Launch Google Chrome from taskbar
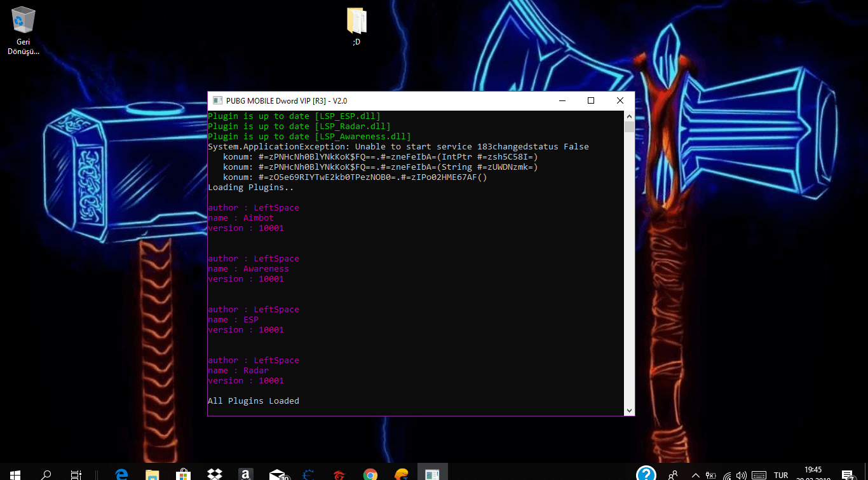The height and width of the screenshot is (480, 868). pyautogui.click(x=370, y=474)
